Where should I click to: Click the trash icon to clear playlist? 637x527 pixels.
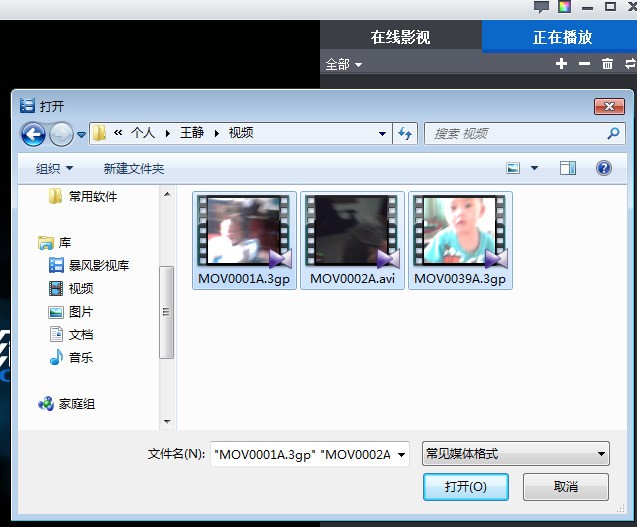click(x=607, y=64)
